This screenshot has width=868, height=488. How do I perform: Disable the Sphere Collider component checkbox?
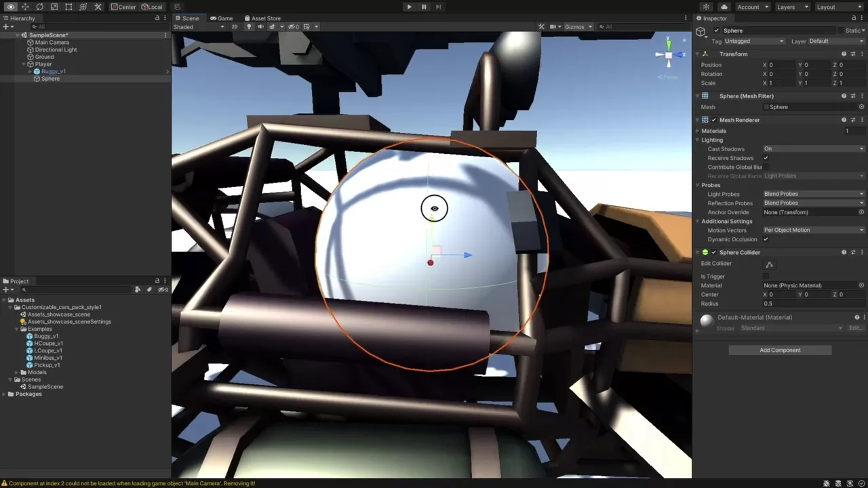pos(713,253)
